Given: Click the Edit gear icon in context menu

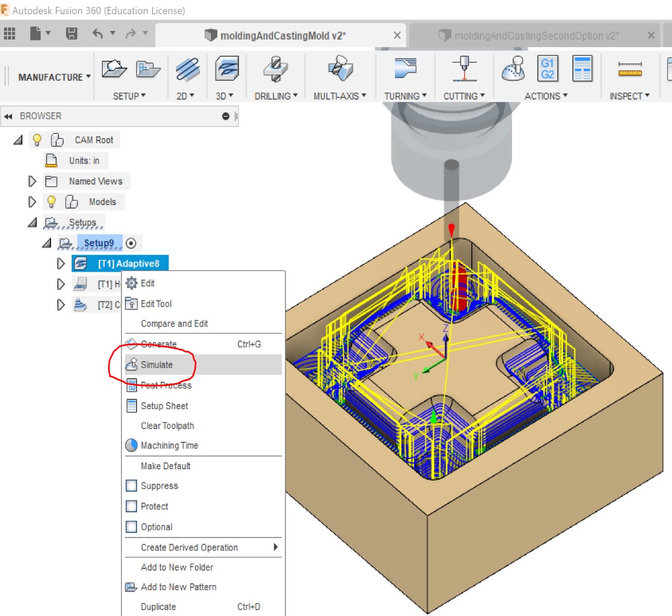Looking at the screenshot, I should coord(131,283).
